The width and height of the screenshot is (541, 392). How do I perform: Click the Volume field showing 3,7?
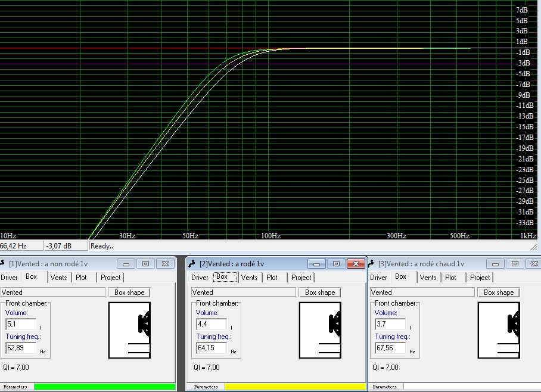390,325
